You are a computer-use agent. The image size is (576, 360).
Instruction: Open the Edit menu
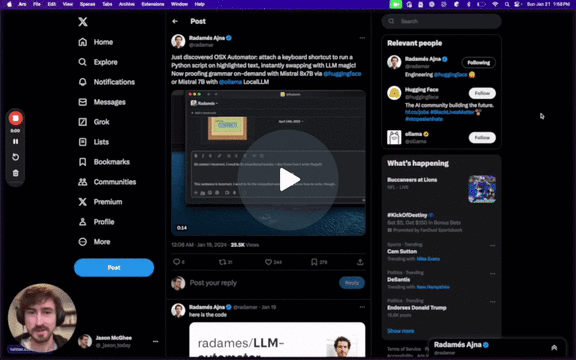tap(52, 4)
